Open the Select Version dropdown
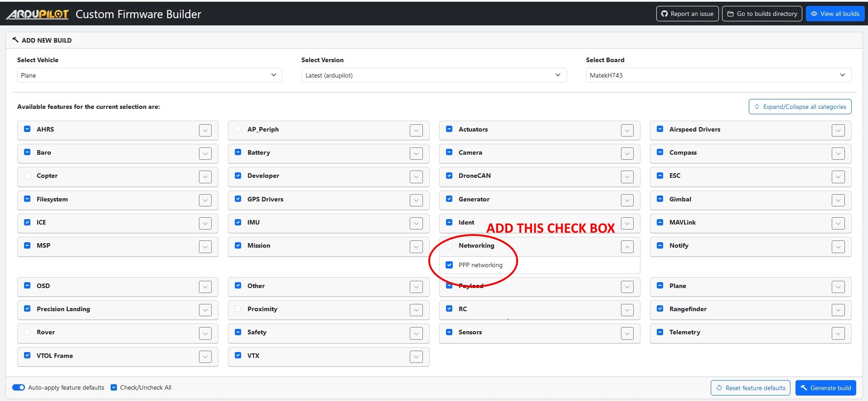This screenshot has width=868, height=401. click(x=433, y=75)
